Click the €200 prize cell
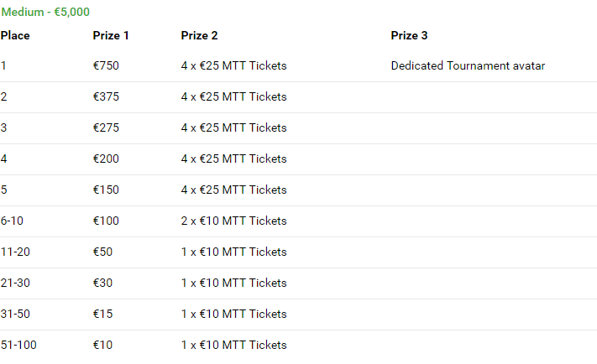The image size is (597, 364). click(x=106, y=159)
